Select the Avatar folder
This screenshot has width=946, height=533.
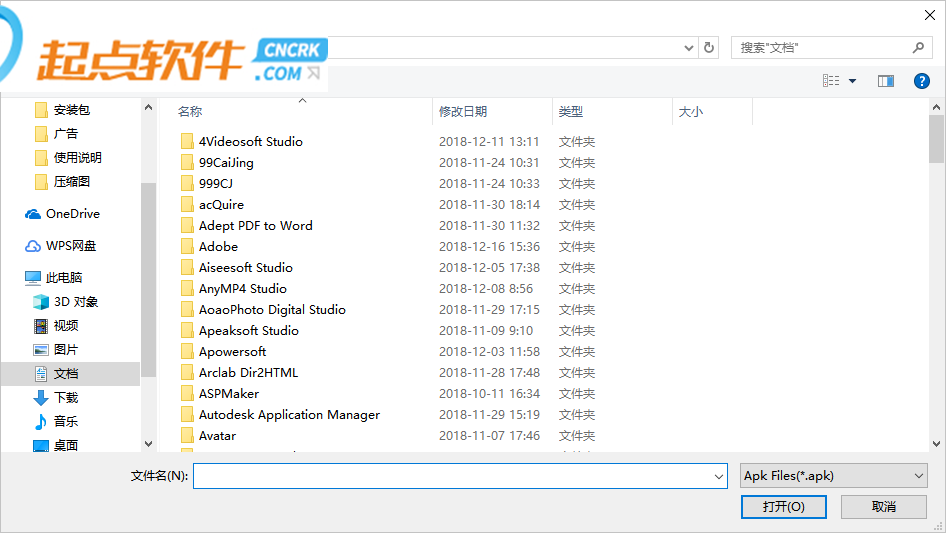(x=217, y=436)
